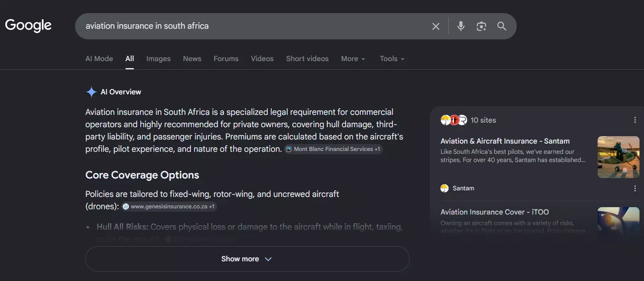Image resolution: width=644 pixels, height=281 pixels.
Task: Click the AI Overview label text
Action: click(x=121, y=92)
